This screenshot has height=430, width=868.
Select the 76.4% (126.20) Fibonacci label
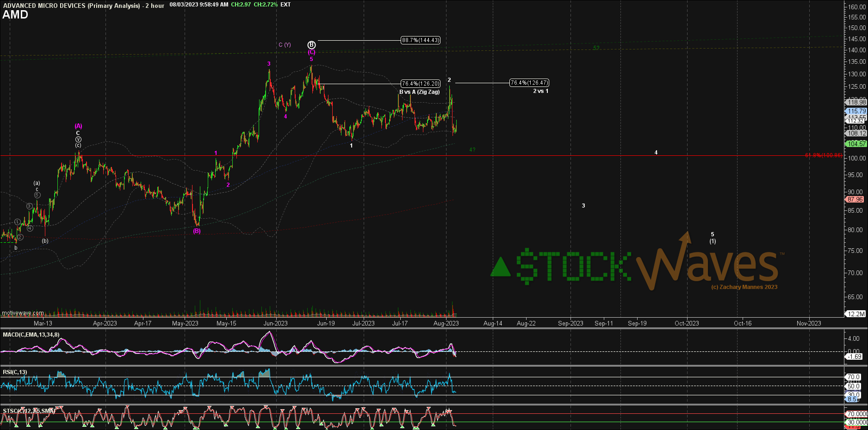[420, 84]
